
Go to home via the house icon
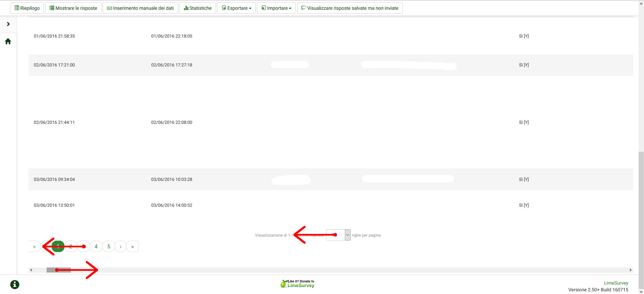(x=8, y=41)
